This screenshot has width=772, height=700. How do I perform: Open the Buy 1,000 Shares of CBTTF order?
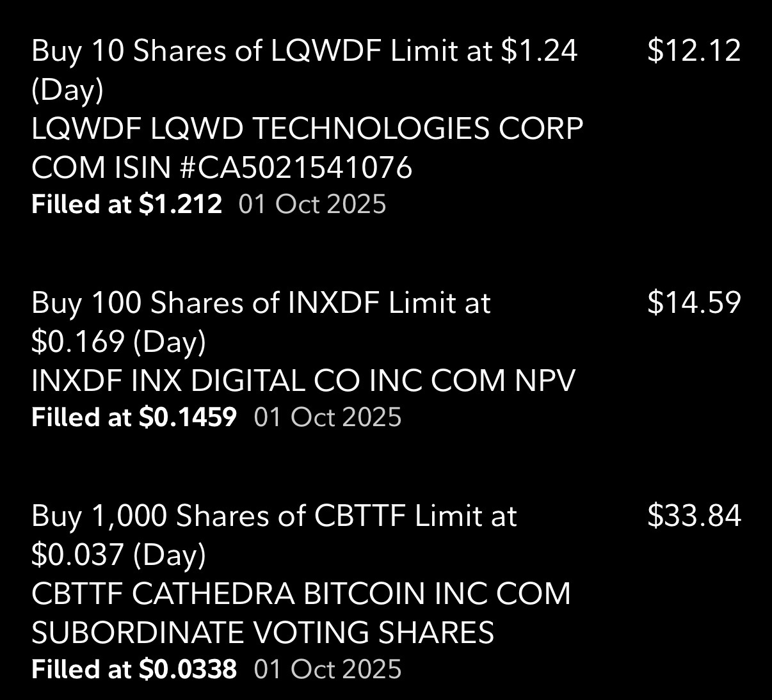(274, 516)
